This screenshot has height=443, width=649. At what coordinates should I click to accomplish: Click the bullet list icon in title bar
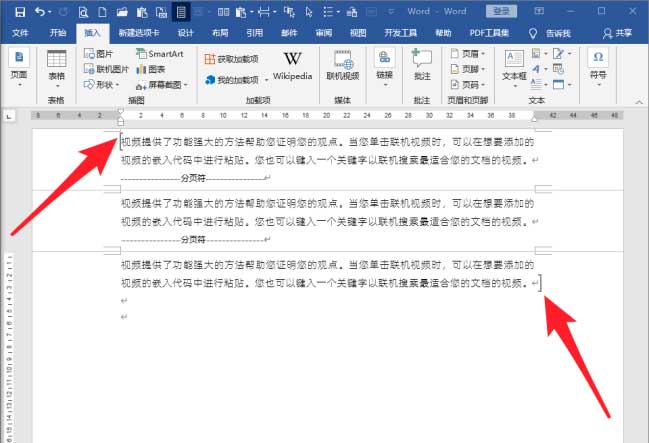328,12
